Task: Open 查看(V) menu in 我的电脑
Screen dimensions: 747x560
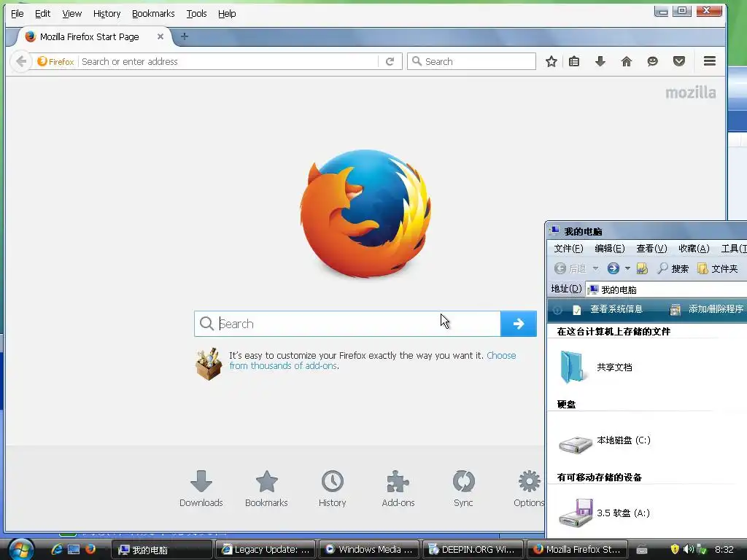Action: 651,249
